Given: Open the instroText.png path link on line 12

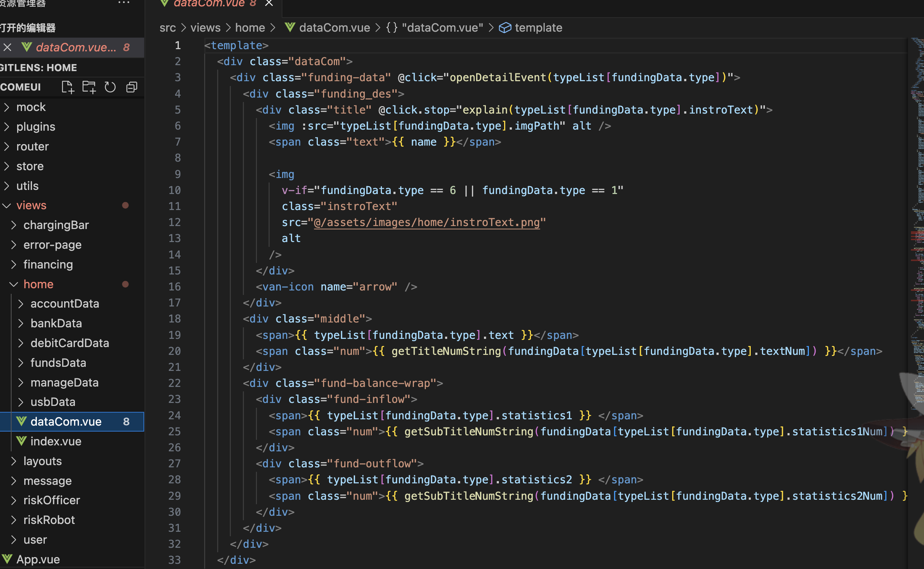Looking at the screenshot, I should click(427, 222).
